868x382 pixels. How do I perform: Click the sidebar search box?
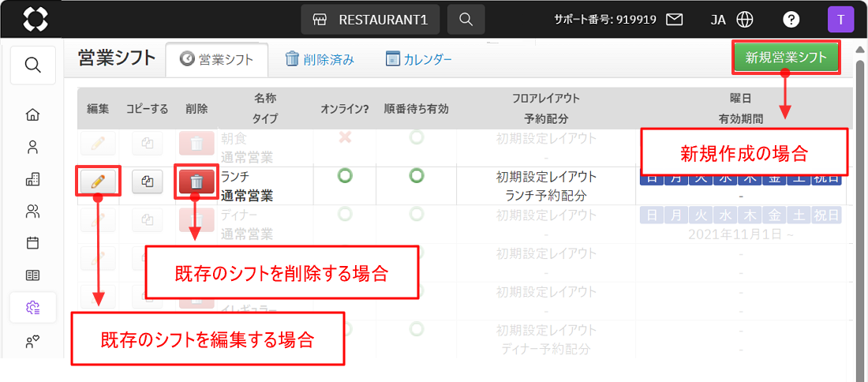(x=32, y=66)
